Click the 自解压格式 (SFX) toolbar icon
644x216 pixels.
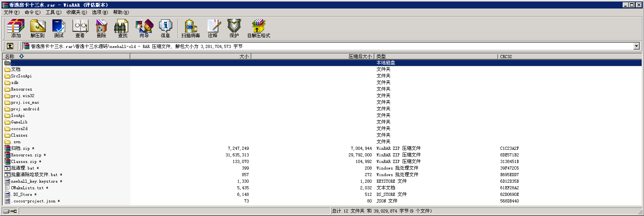click(258, 29)
